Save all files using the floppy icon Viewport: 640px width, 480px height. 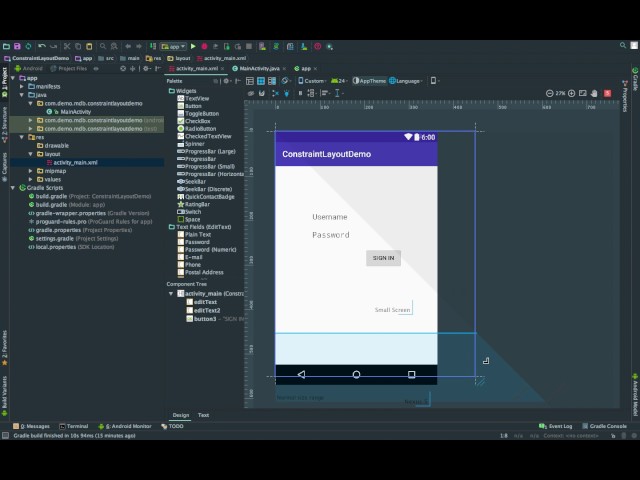(17, 47)
